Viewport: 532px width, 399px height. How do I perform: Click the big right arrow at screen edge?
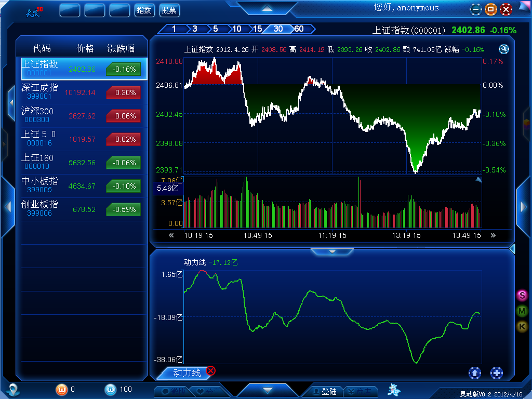[x=524, y=207]
